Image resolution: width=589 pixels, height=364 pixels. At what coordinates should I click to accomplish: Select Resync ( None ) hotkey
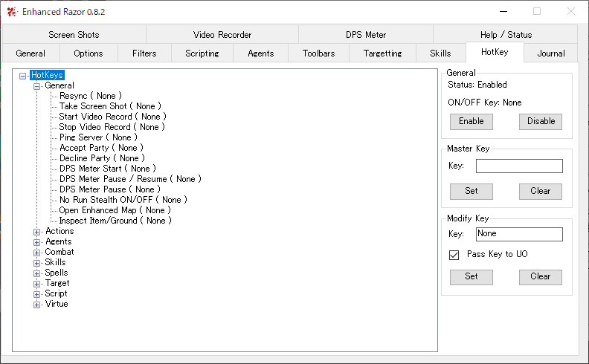tap(91, 96)
